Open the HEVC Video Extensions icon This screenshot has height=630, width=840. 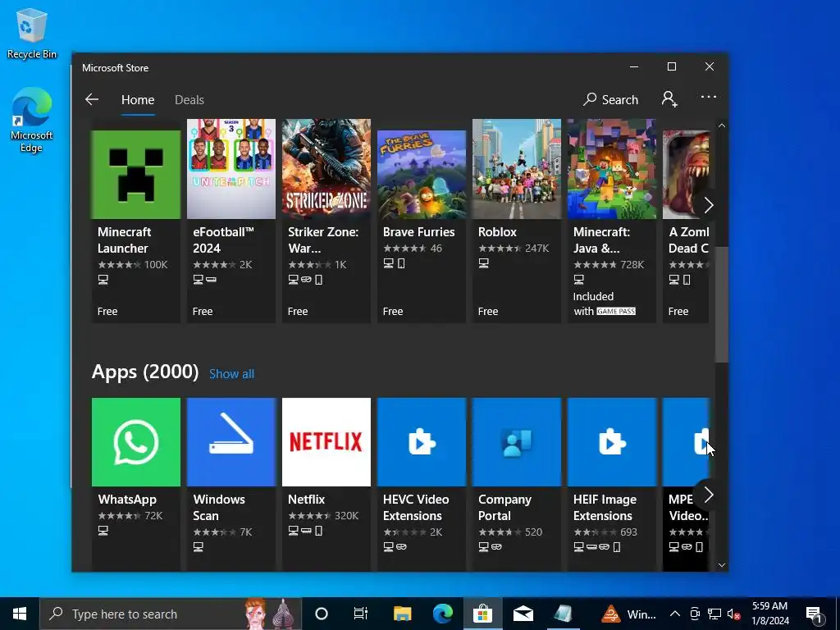tap(422, 442)
